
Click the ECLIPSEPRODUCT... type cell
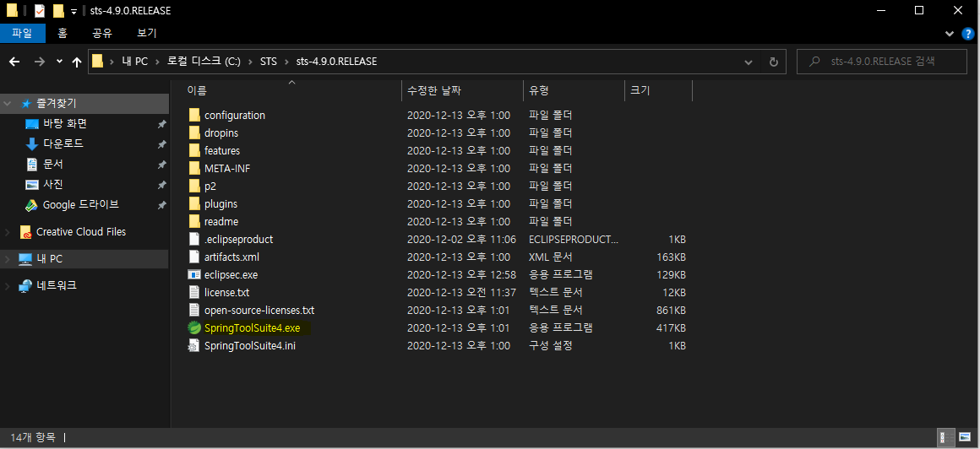pyautogui.click(x=574, y=239)
